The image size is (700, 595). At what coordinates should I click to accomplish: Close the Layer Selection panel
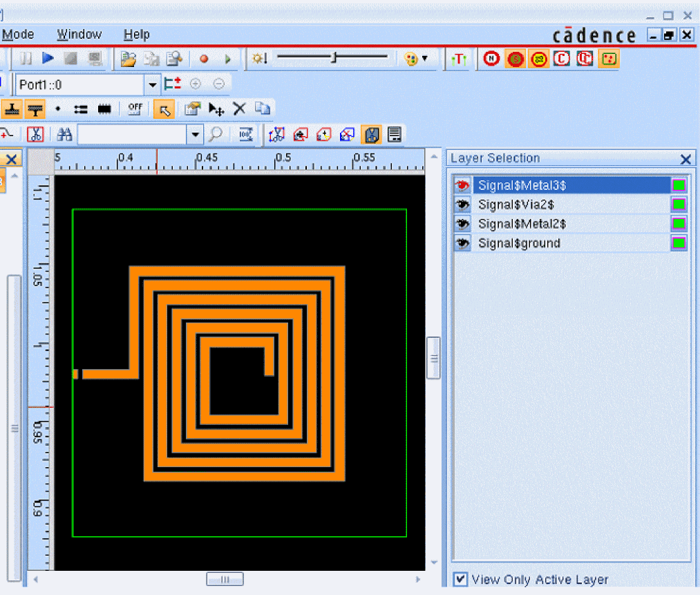click(x=685, y=159)
